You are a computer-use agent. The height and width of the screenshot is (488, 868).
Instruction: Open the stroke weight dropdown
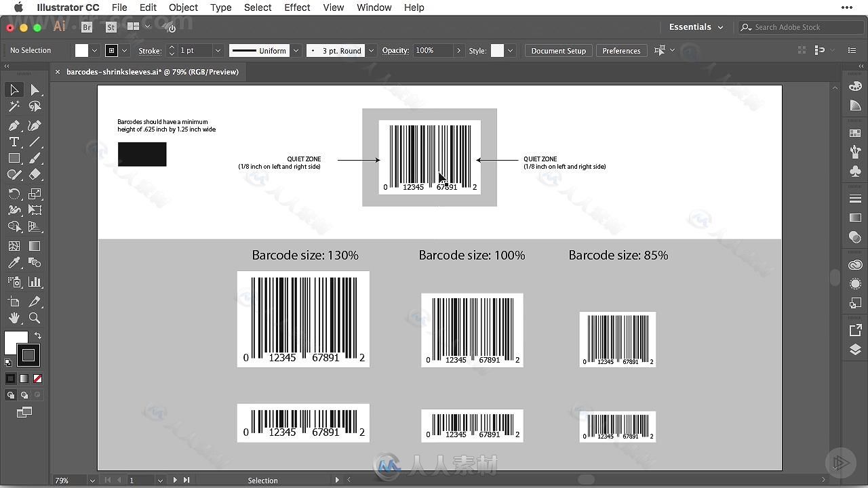pyautogui.click(x=218, y=51)
